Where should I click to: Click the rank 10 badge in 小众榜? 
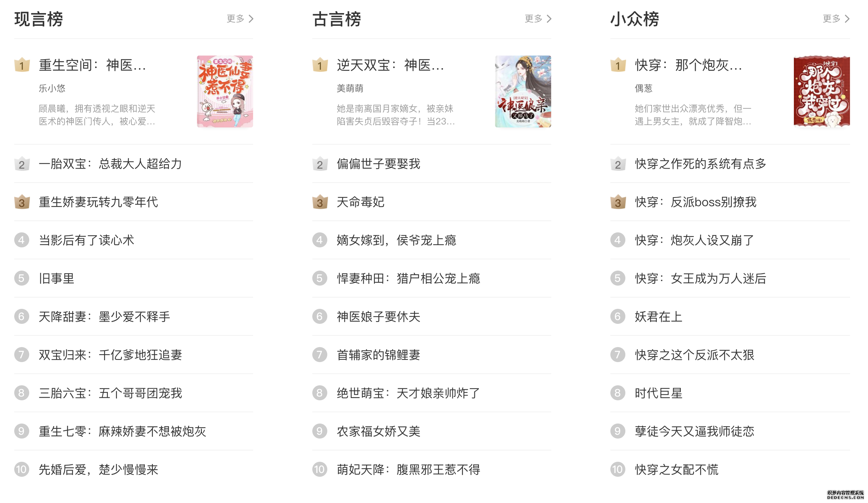click(617, 469)
